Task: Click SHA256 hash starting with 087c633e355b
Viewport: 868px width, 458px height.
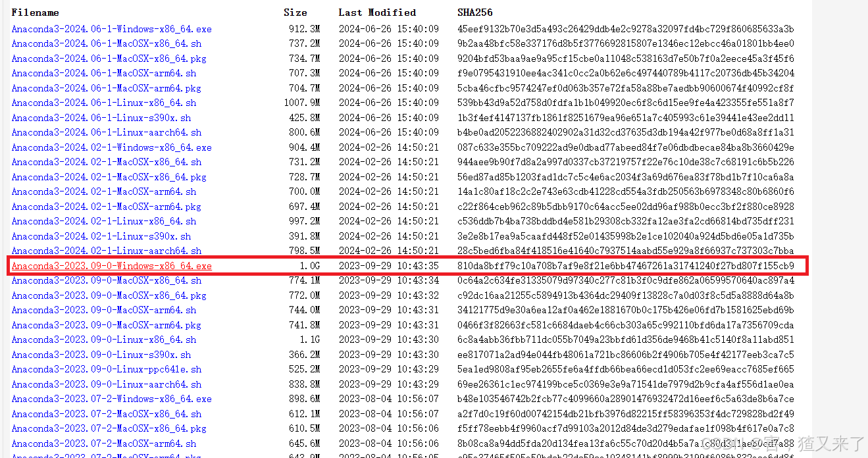Action: point(626,147)
